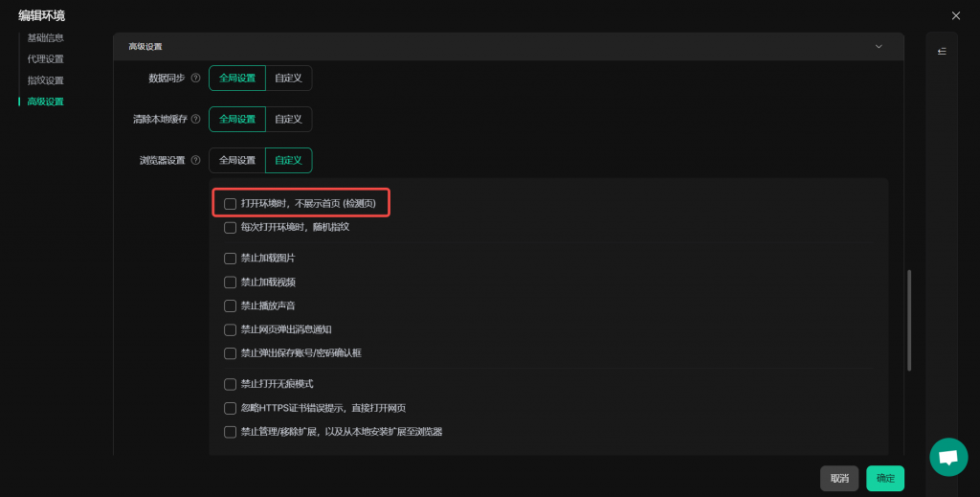Click the 取消 button
This screenshot has width=980, height=497.
click(x=838, y=479)
